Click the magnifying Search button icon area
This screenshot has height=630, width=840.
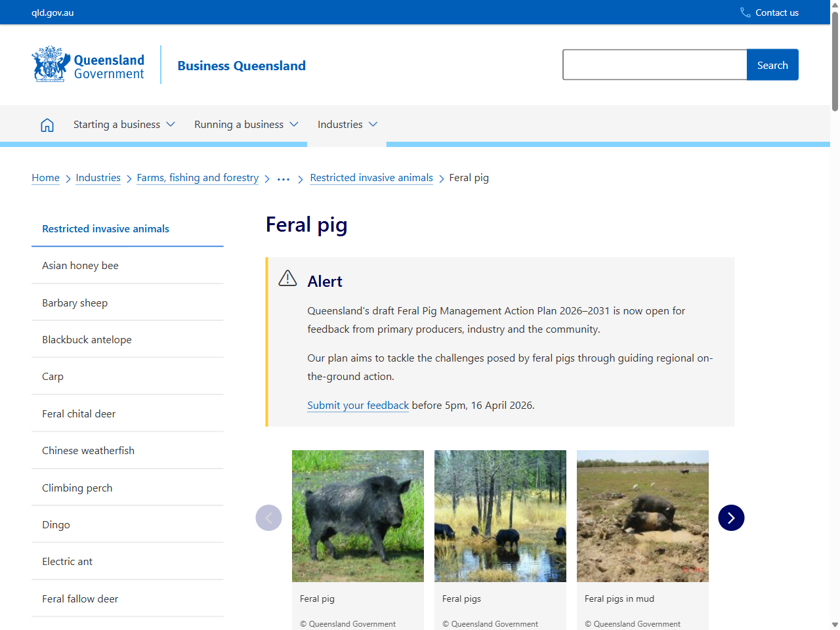(772, 64)
